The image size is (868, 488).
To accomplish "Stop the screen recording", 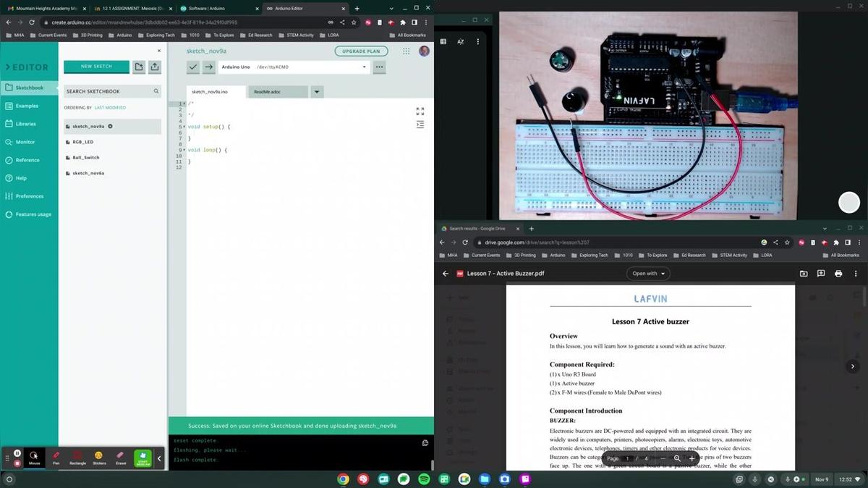I will 17,463.
